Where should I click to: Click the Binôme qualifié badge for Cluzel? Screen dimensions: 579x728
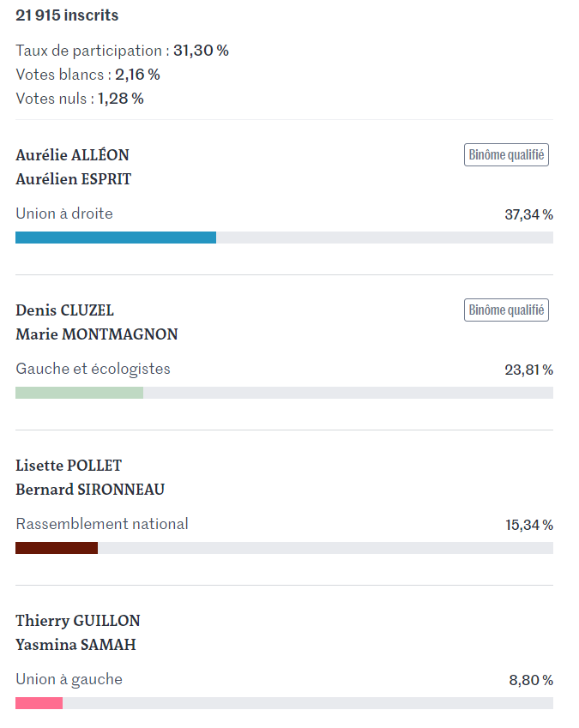pyautogui.click(x=506, y=310)
